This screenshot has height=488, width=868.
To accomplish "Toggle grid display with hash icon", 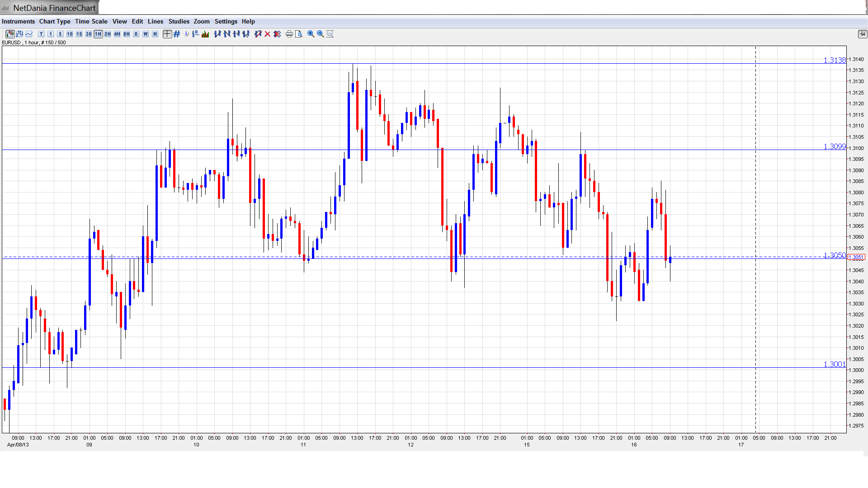I will [177, 34].
